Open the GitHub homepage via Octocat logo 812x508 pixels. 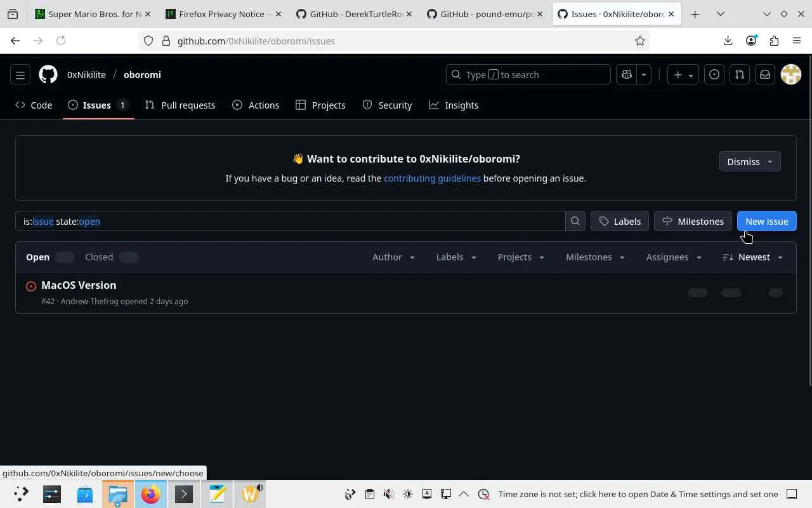48,75
